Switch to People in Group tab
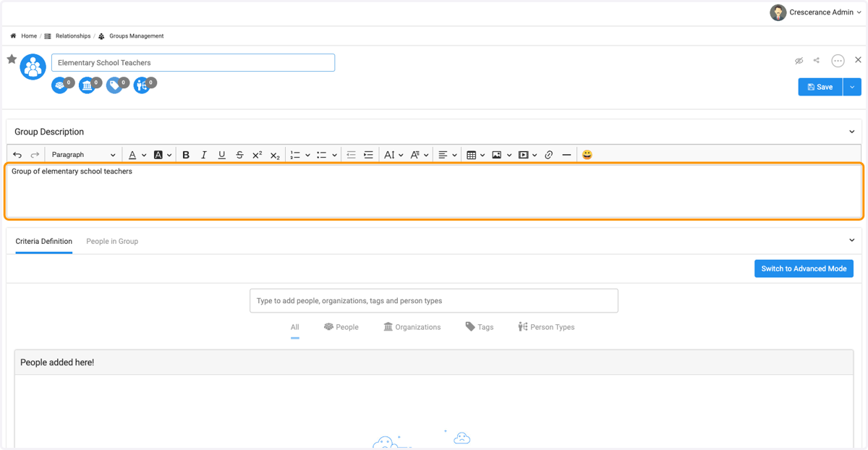This screenshot has width=868, height=450. 112,241
